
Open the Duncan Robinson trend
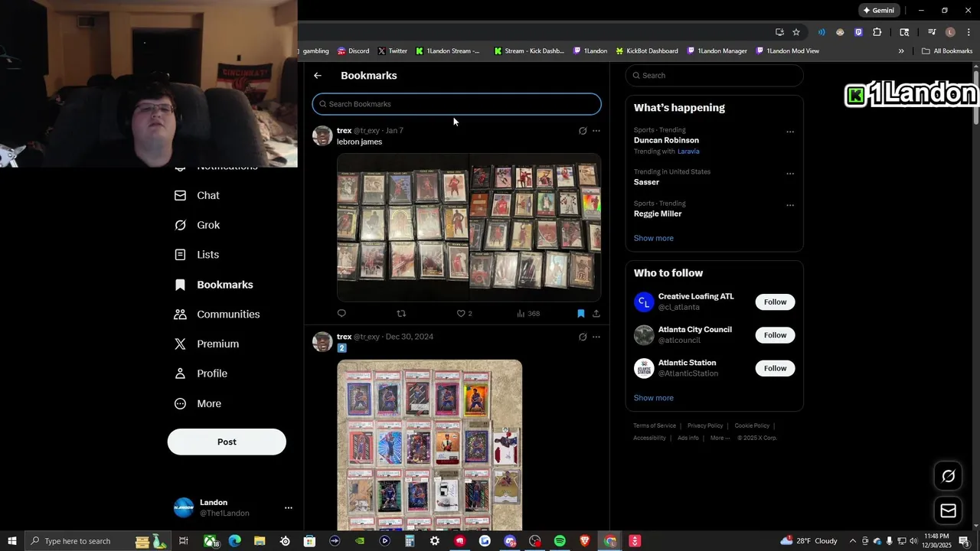(666, 140)
